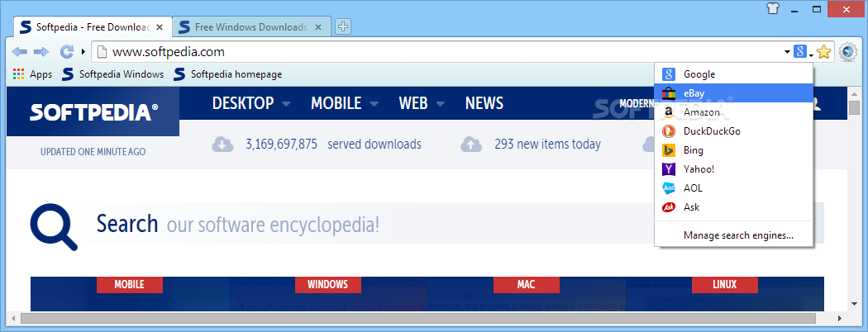Image resolution: width=868 pixels, height=332 pixels.
Task: Open the Google search engine selector
Action: (804, 52)
